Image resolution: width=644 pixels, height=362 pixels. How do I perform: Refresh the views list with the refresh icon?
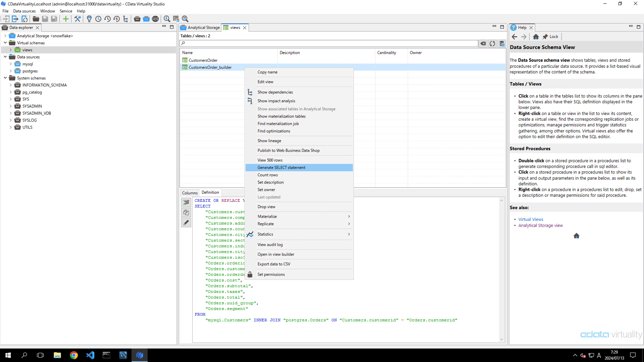[492, 44]
